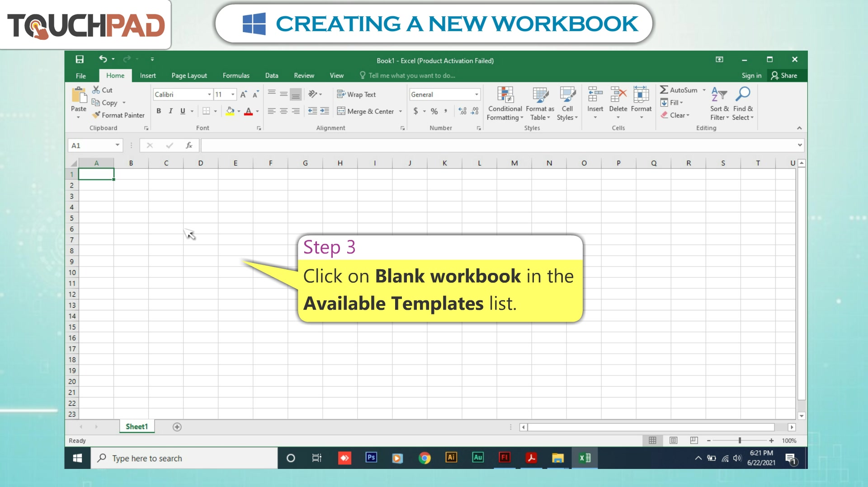Click the Insert cells icon
The width and height of the screenshot is (868, 487).
595,94
